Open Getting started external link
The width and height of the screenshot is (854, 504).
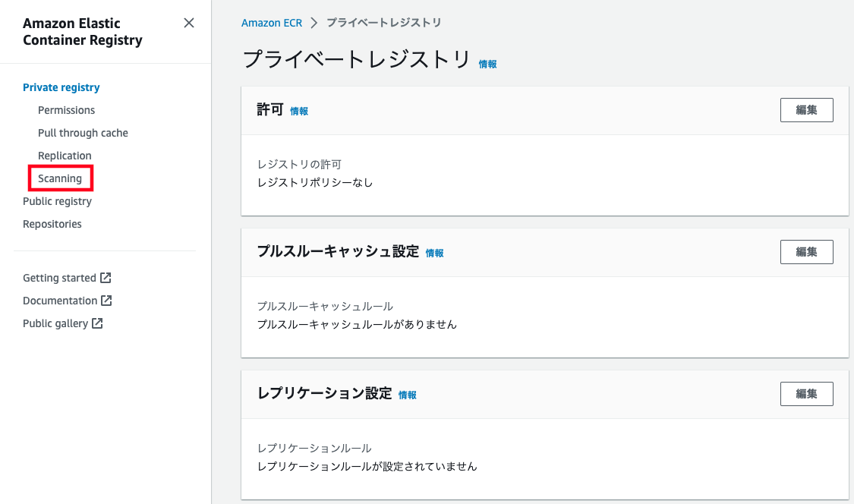tap(59, 278)
